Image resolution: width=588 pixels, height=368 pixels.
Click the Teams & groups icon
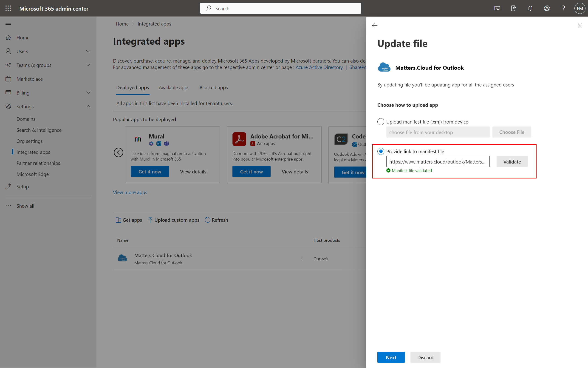pos(8,65)
